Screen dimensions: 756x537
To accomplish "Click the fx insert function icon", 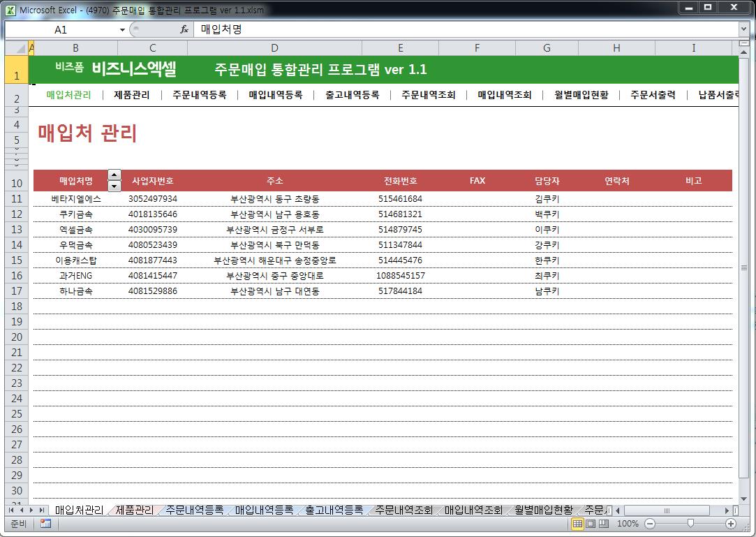I will coord(184,30).
